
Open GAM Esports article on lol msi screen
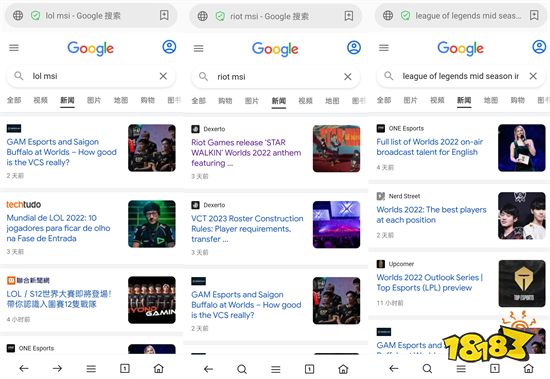(61, 152)
